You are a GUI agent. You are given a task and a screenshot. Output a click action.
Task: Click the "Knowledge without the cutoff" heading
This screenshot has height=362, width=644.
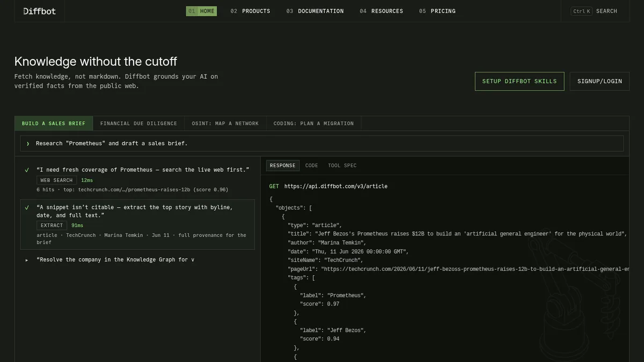(x=96, y=61)
